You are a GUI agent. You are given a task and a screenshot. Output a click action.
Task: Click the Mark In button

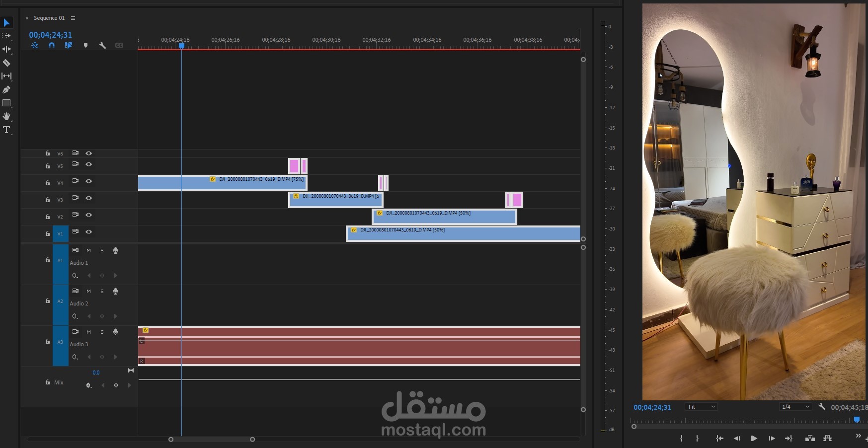[682, 438]
